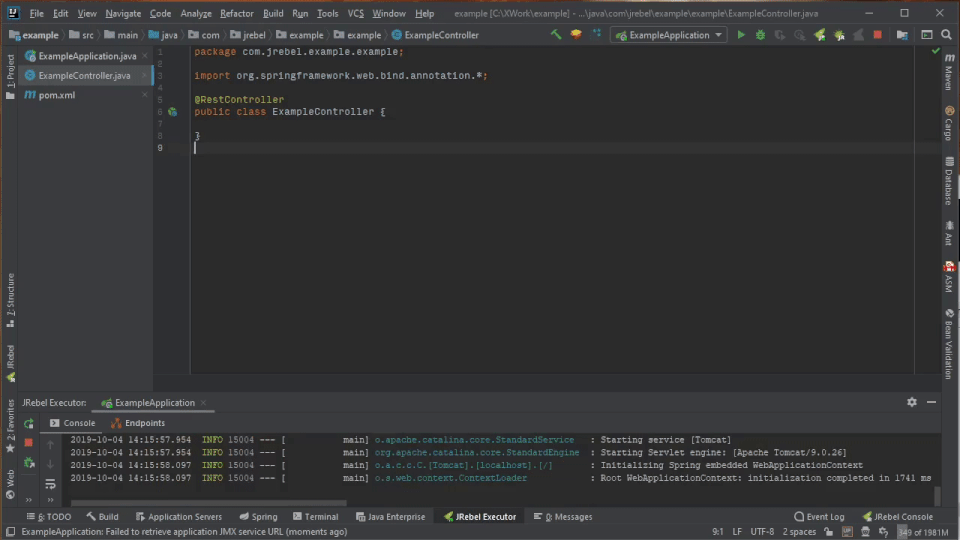Toggle the Project tool window
Image resolution: width=960 pixels, height=540 pixels.
point(10,77)
